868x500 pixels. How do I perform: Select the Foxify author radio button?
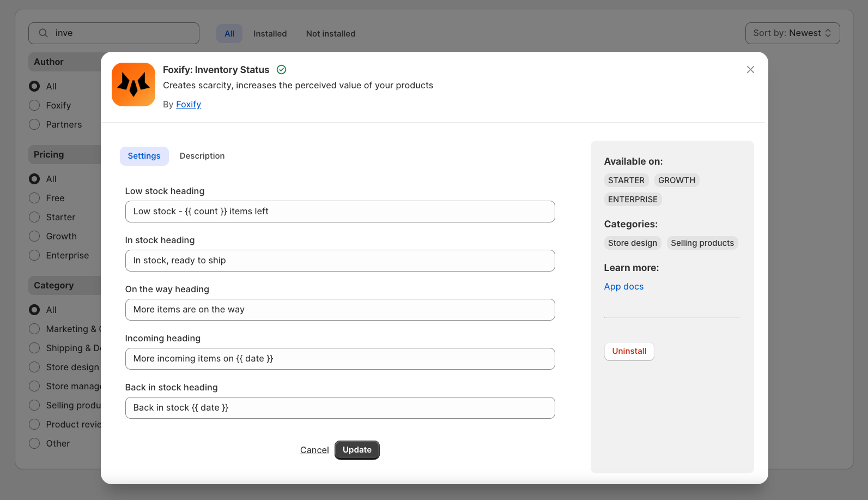(34, 105)
